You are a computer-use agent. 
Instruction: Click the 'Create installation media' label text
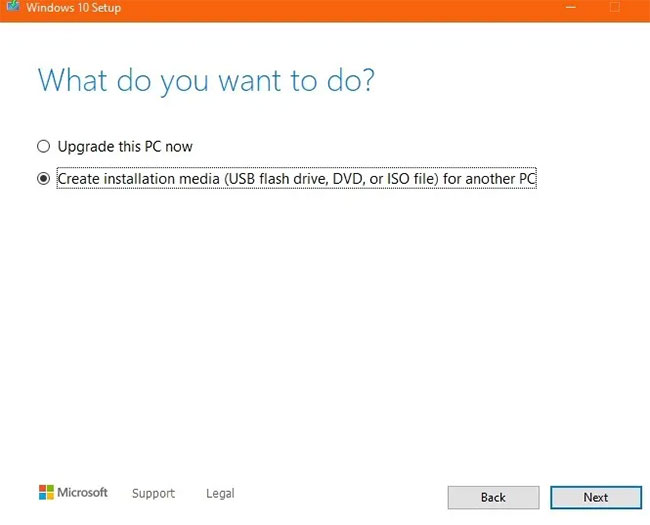coord(297,178)
